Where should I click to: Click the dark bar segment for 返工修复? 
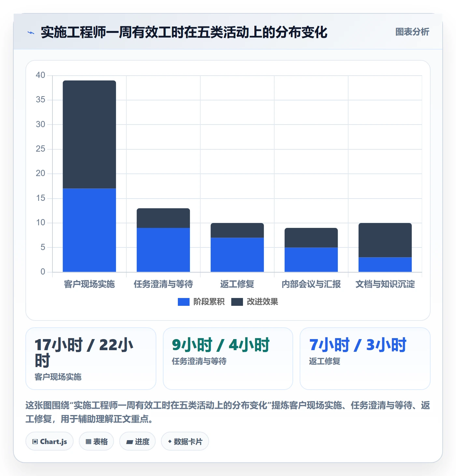click(237, 230)
